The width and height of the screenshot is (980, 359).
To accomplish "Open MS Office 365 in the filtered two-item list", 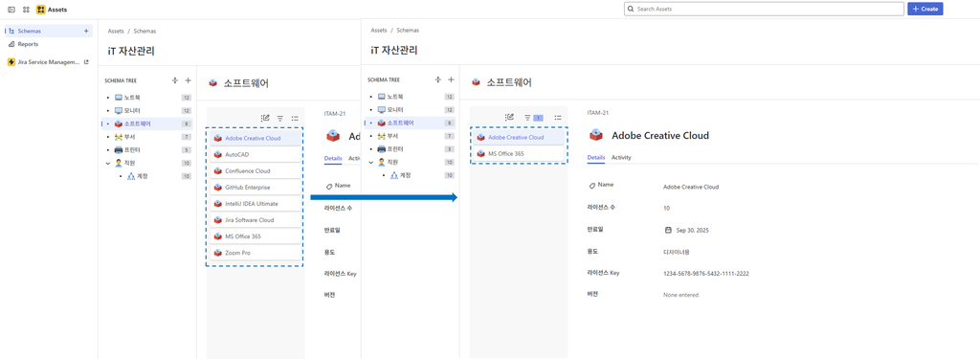I will 519,153.
